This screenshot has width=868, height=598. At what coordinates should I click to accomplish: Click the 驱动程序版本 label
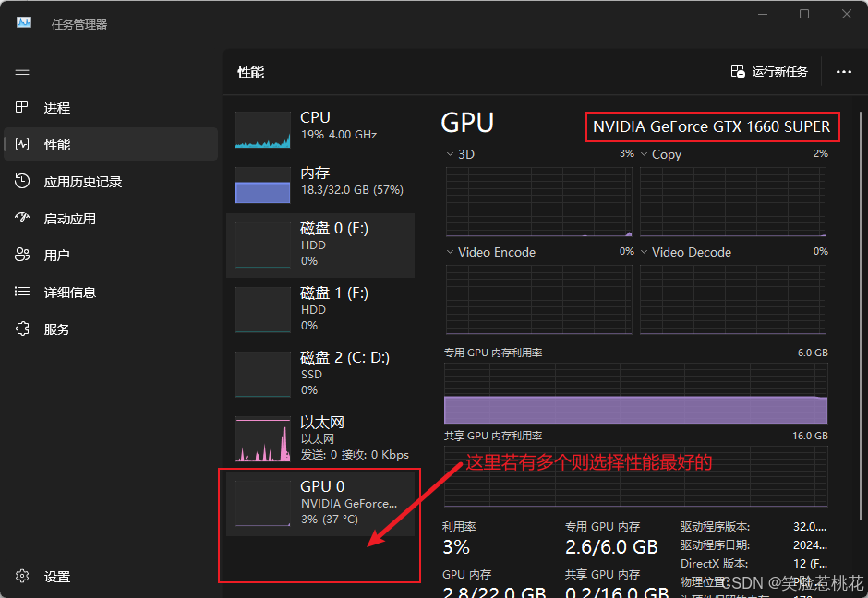click(715, 527)
